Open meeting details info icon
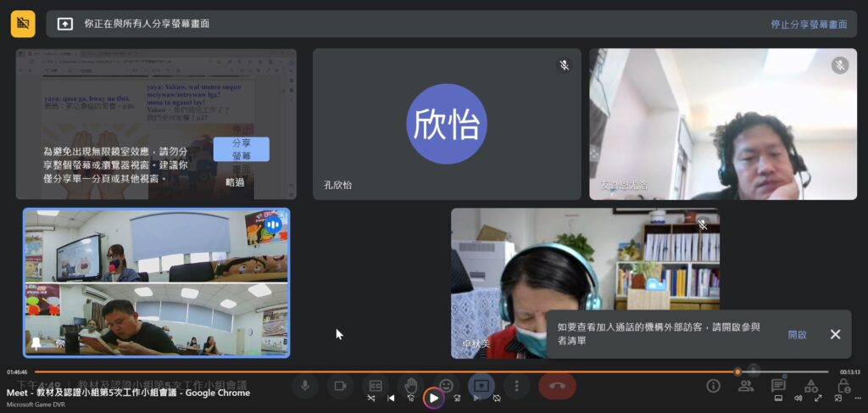Screen dimensions: 868x413 pos(714,386)
